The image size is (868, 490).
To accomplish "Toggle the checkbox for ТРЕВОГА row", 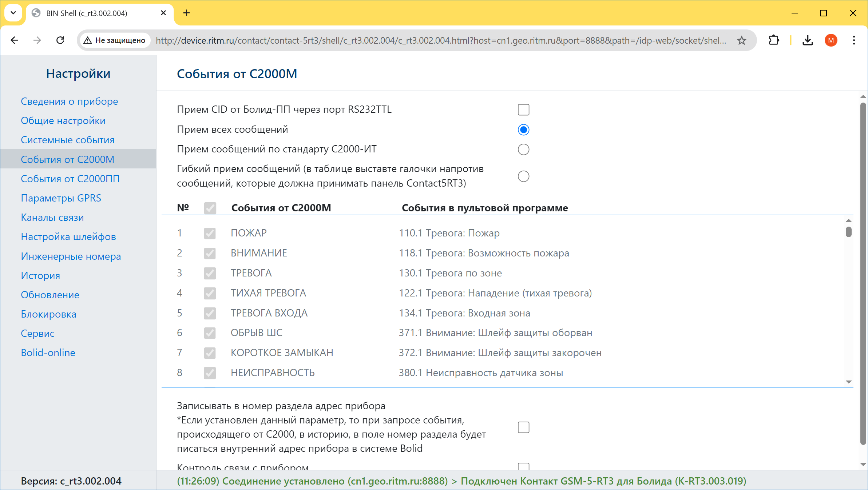I will (210, 273).
